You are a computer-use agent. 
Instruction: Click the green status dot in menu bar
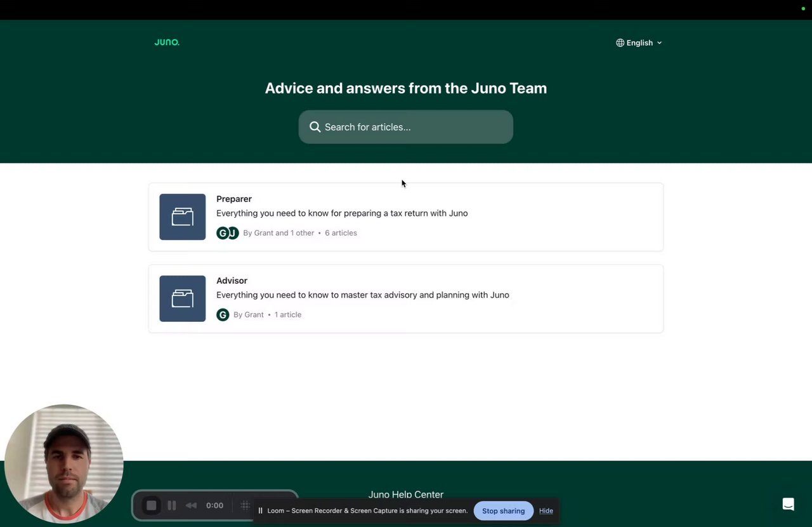click(803, 8)
